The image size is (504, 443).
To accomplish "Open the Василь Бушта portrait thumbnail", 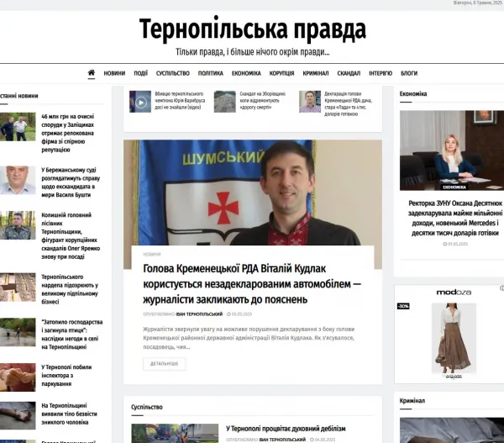I will click(18, 180).
